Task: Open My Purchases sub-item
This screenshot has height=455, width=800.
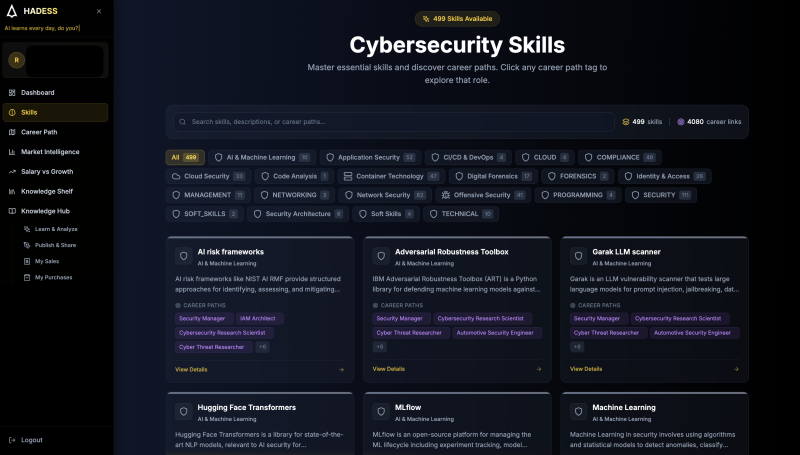Action: click(x=53, y=277)
